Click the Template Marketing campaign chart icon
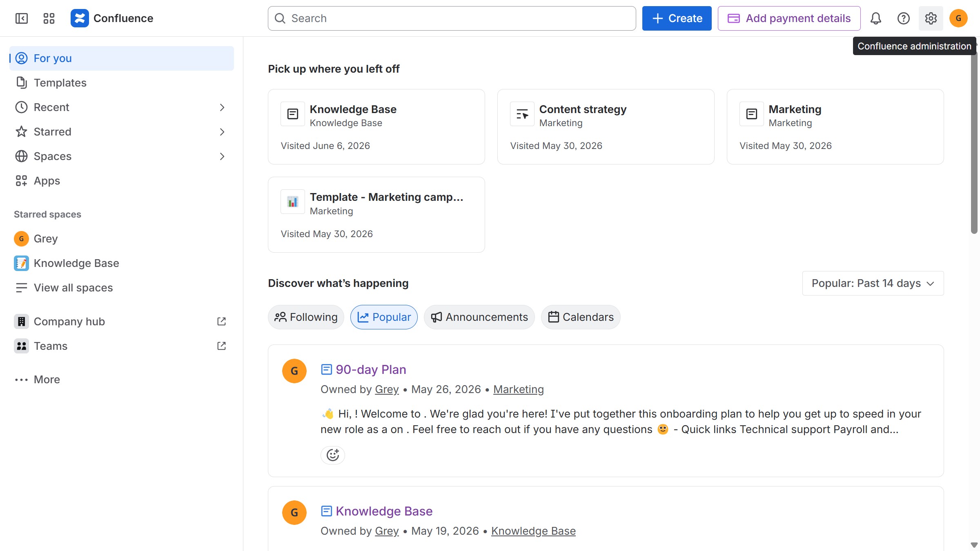 (293, 202)
